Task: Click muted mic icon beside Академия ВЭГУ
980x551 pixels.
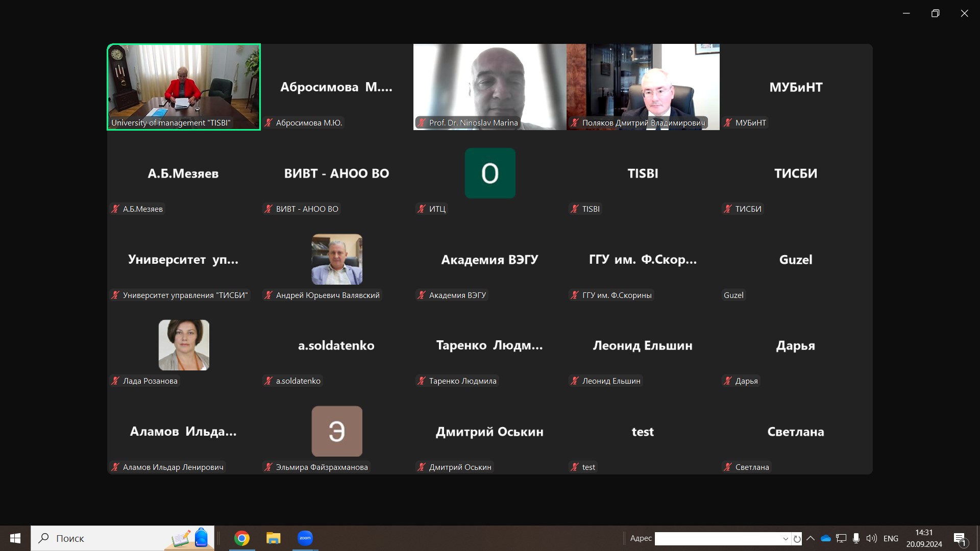Action: [422, 295]
